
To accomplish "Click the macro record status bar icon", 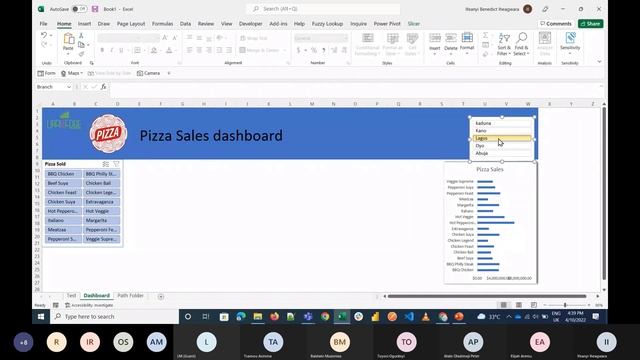I will click(x=56, y=305).
